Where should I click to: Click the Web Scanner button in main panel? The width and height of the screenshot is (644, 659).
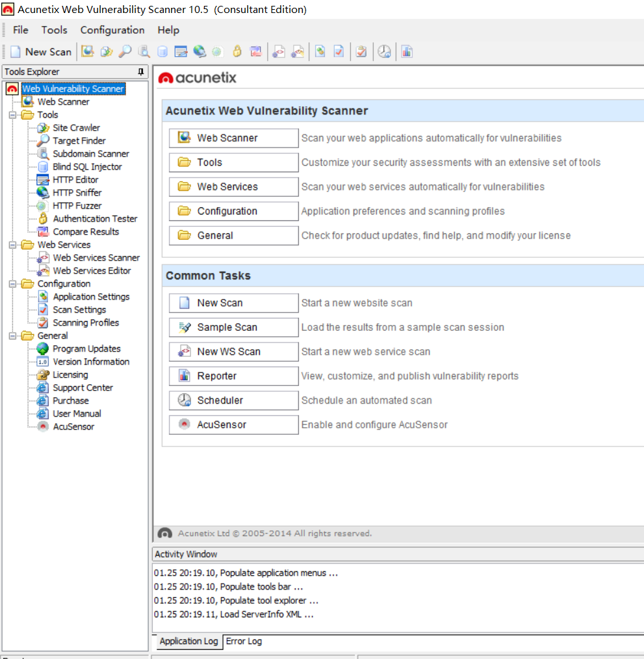tap(234, 138)
